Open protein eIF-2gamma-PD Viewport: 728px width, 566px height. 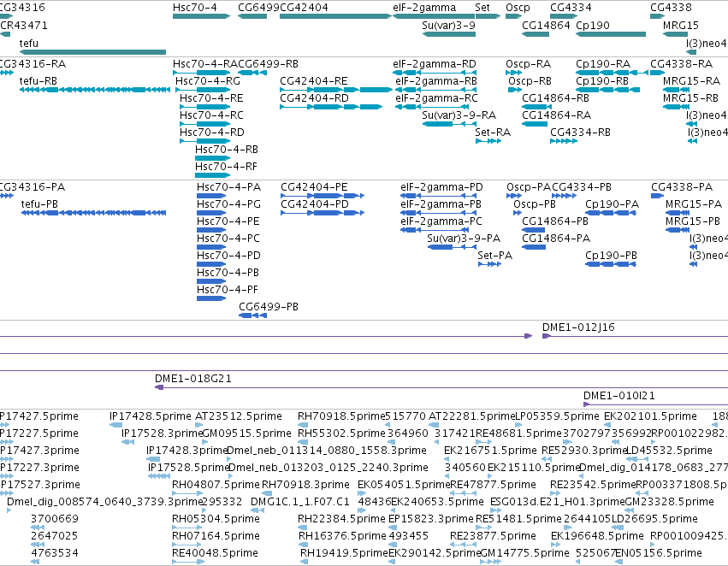point(439,196)
